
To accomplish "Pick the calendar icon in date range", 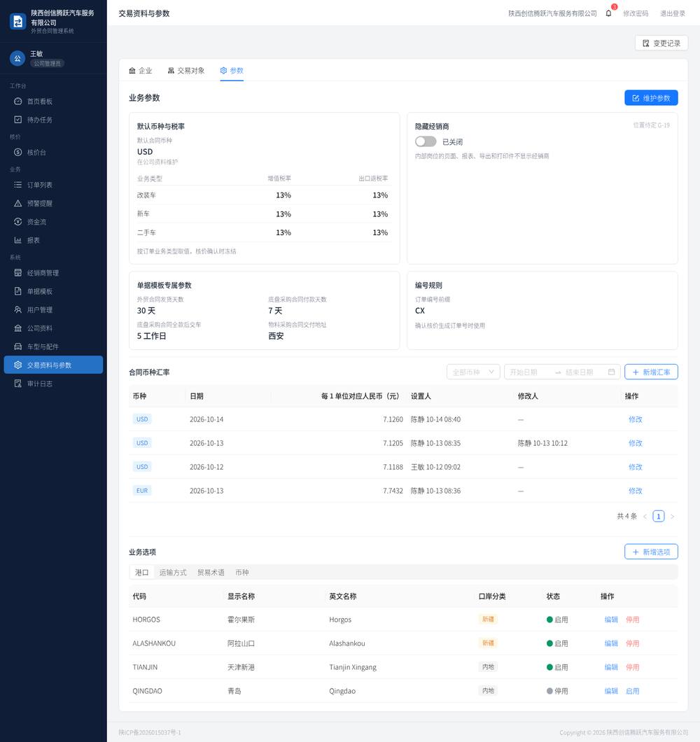I will click(x=612, y=372).
